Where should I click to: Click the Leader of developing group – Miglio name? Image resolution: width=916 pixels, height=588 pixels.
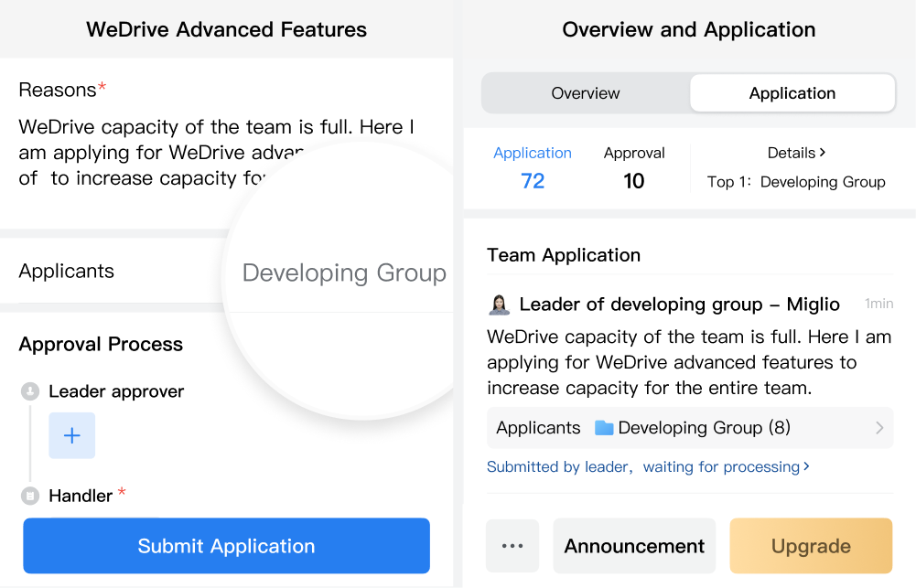point(679,305)
